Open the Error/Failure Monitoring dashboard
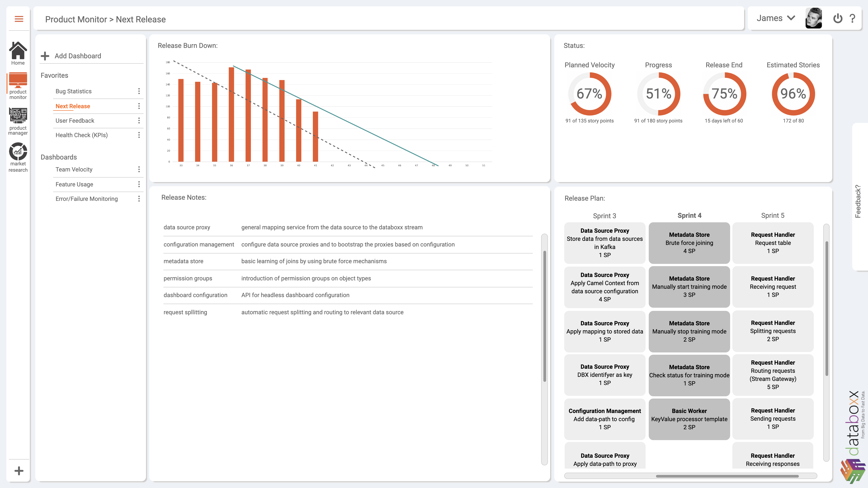The image size is (868, 488). [87, 199]
